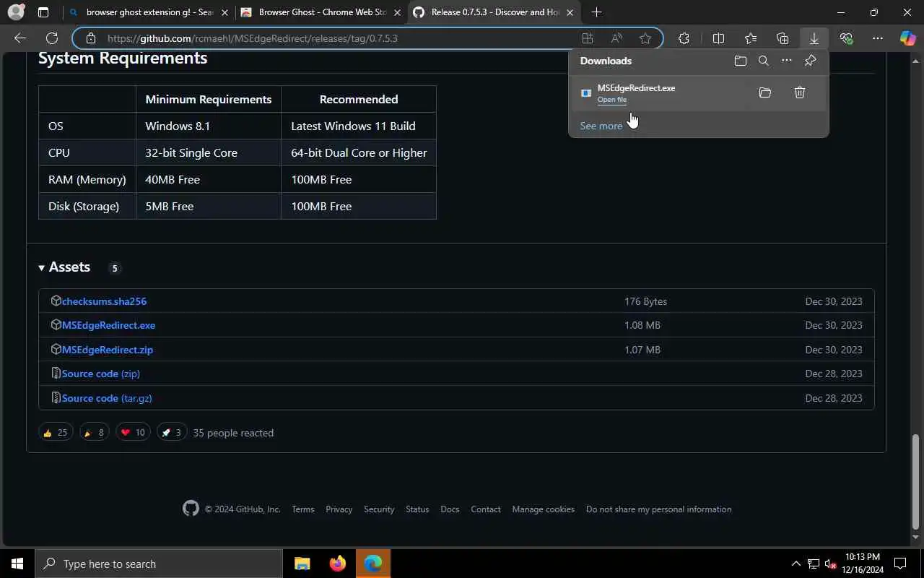The height and width of the screenshot is (578, 924).
Task: Open a new tab
Action: pyautogui.click(x=596, y=12)
